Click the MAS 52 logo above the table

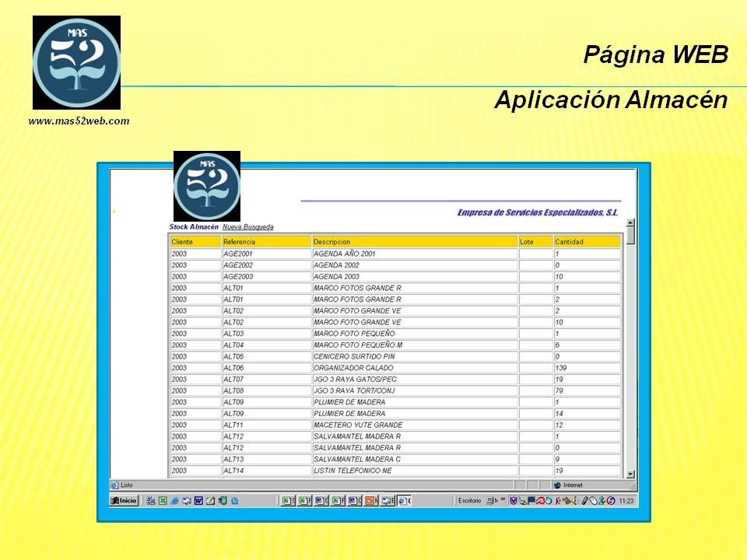click(x=206, y=186)
